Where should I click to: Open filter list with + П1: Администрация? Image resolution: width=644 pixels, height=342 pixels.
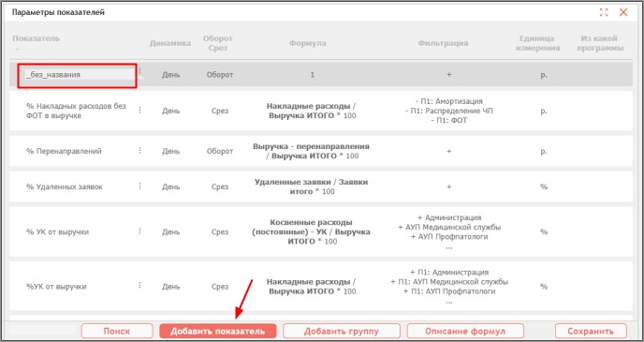click(x=449, y=287)
